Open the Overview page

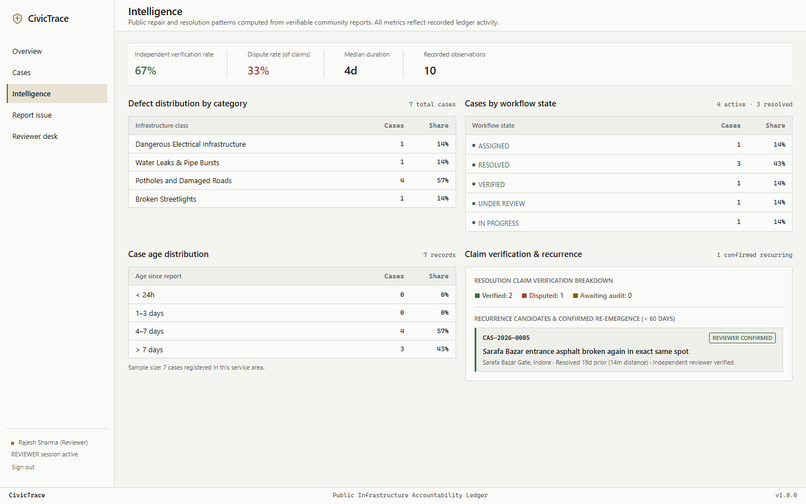point(27,51)
